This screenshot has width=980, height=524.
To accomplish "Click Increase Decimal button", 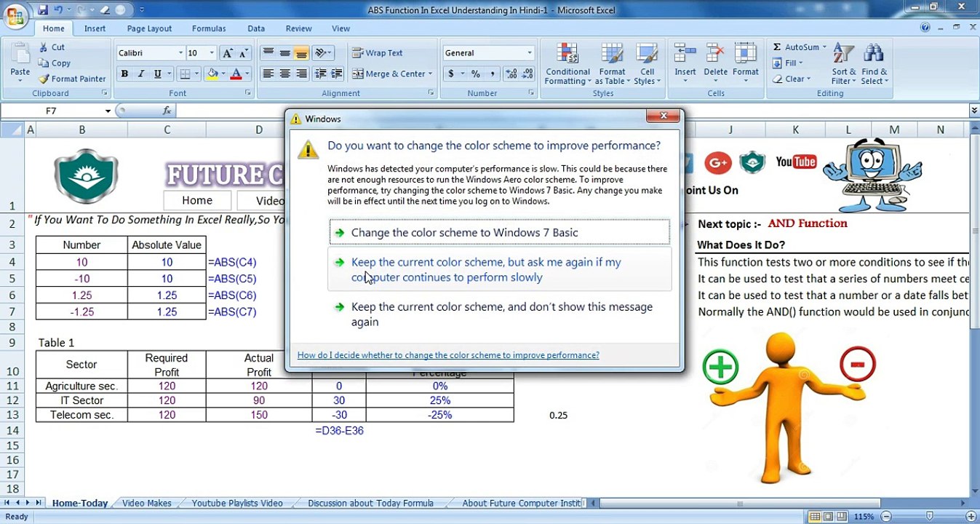I will (x=511, y=74).
